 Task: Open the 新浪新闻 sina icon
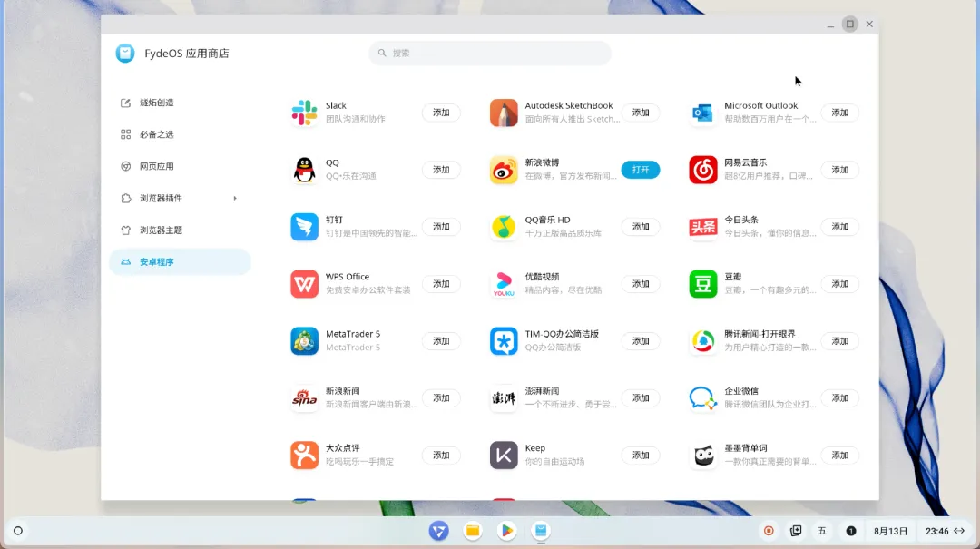point(304,397)
